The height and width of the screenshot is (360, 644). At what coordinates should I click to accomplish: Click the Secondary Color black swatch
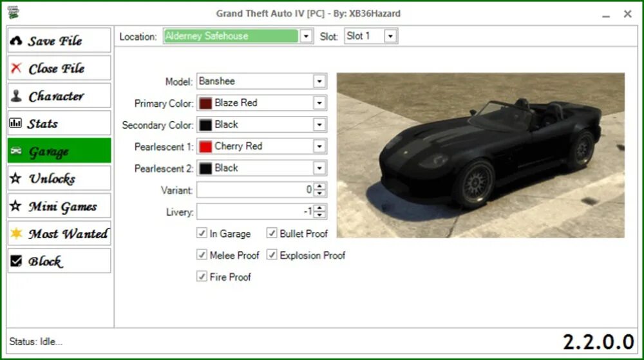click(x=205, y=125)
